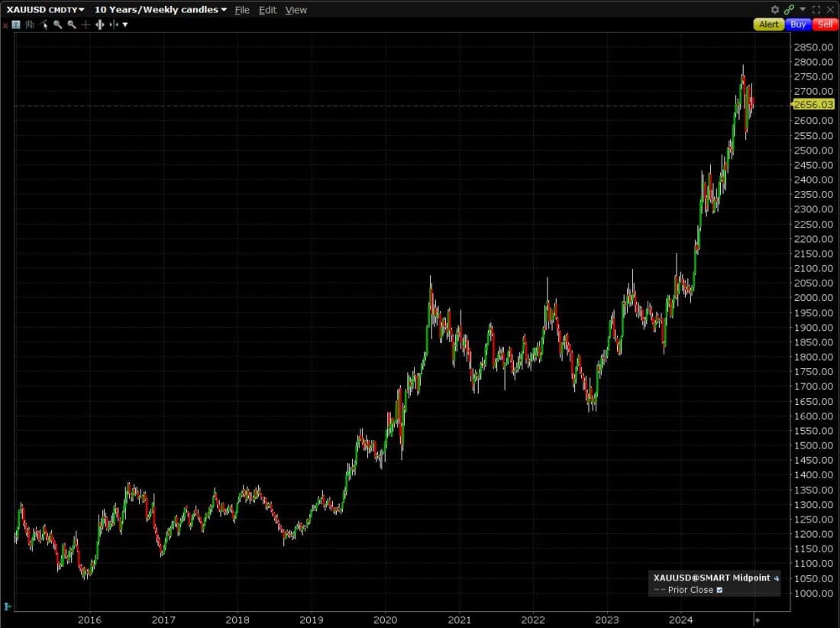Toggle full-screen mode for chart window
840x628 pixels.
click(816, 10)
